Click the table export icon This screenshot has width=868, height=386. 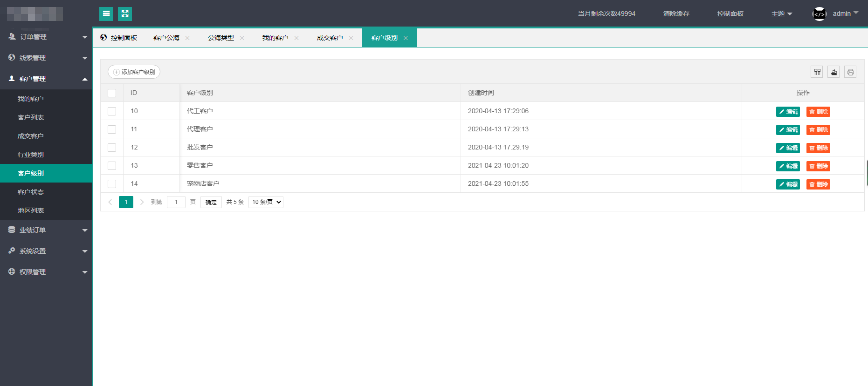tap(834, 72)
